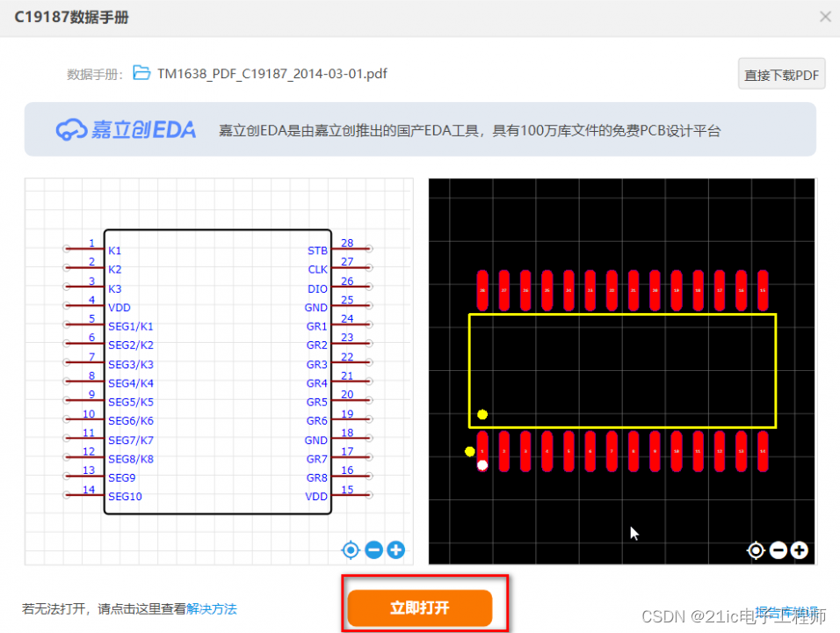Zoom in the footprint preview using plus icon
The width and height of the screenshot is (840, 633).
(800, 549)
